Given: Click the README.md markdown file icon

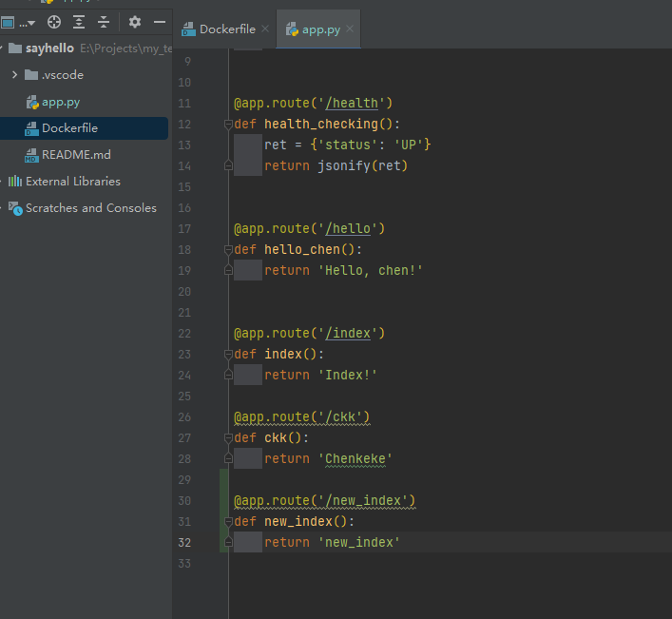Looking at the screenshot, I should click(31, 154).
